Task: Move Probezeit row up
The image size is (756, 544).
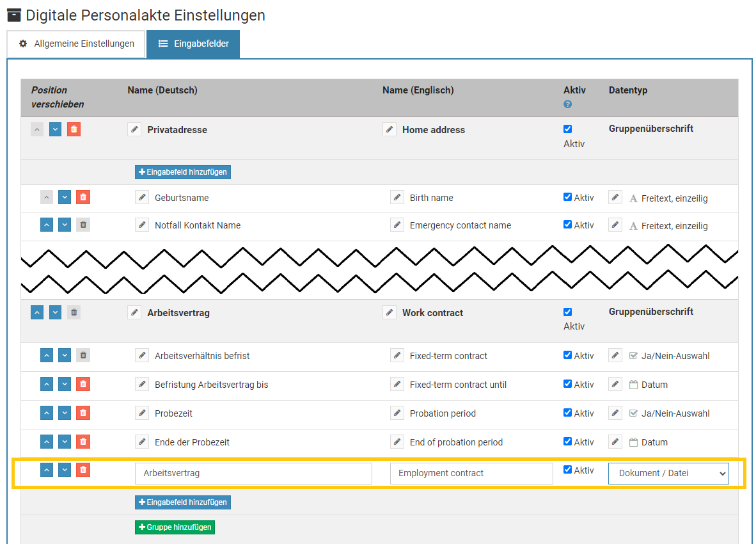Action: point(47,413)
